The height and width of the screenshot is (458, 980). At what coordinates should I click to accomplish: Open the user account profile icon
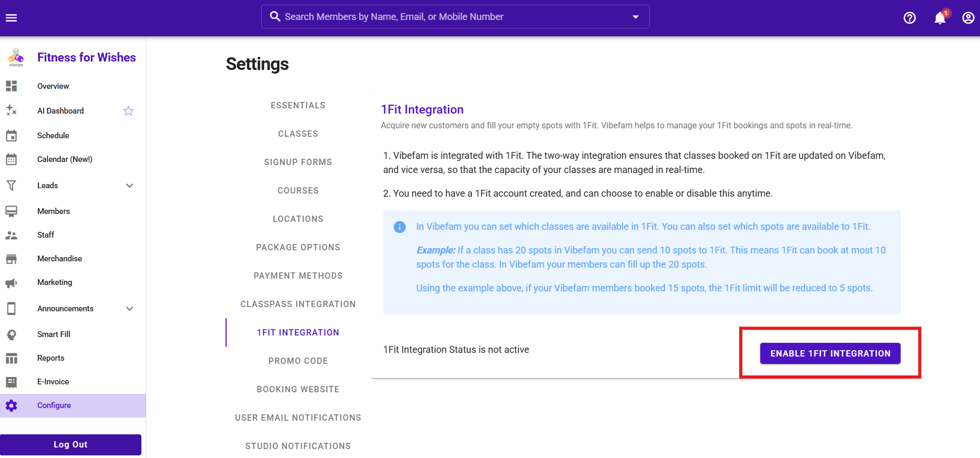(968, 18)
